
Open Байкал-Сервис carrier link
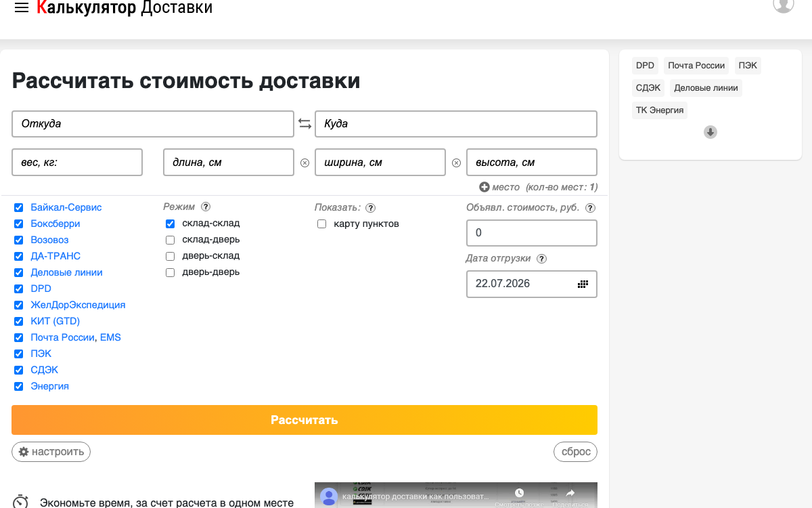[66, 207]
